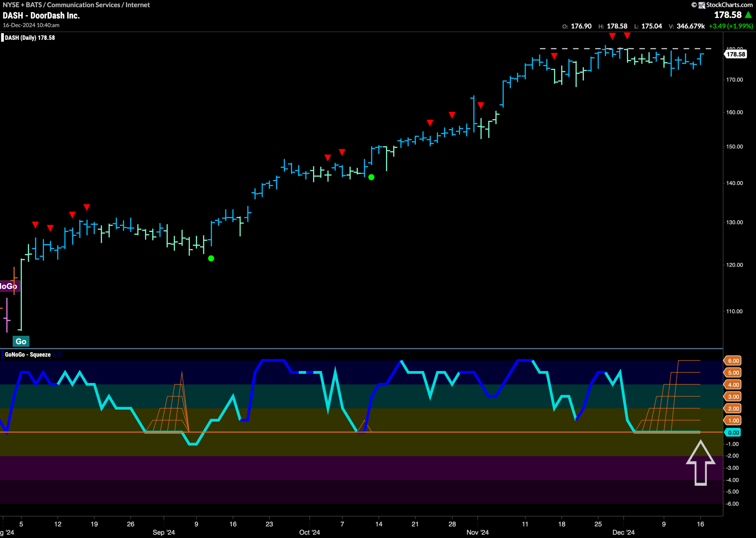
Task: Click the +3.49 (+1.99%) change value
Action: 731,26
